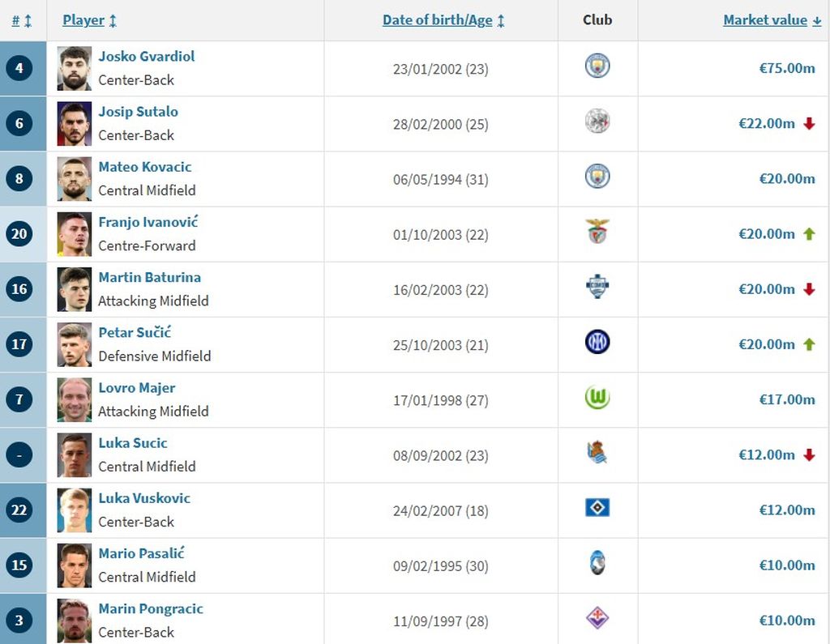The width and height of the screenshot is (830, 644).
Task: Open Mateo Kovacic player profile link
Action: pyautogui.click(x=145, y=167)
